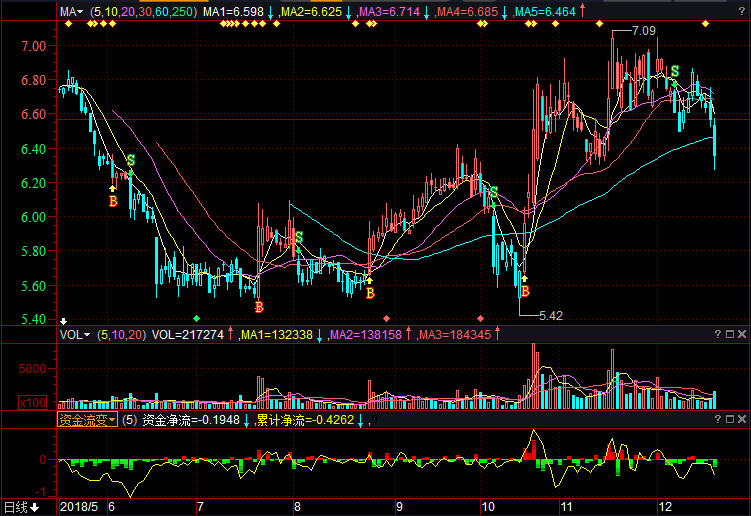Click the green diamond marker under the chart
This screenshot has height=516, width=751.
(x=196, y=317)
